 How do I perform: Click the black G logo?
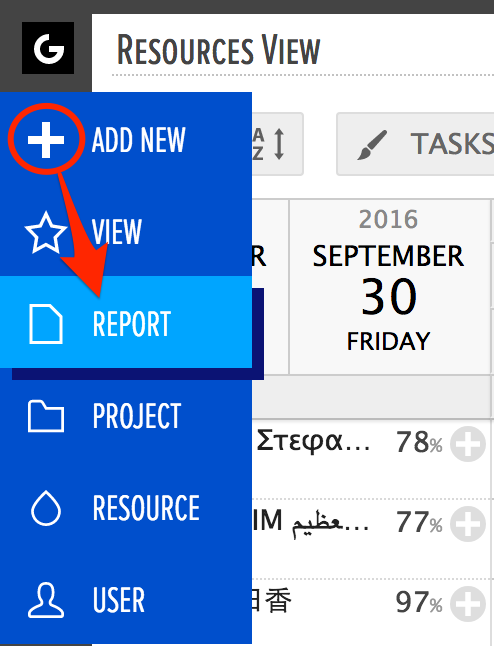[x=48, y=48]
